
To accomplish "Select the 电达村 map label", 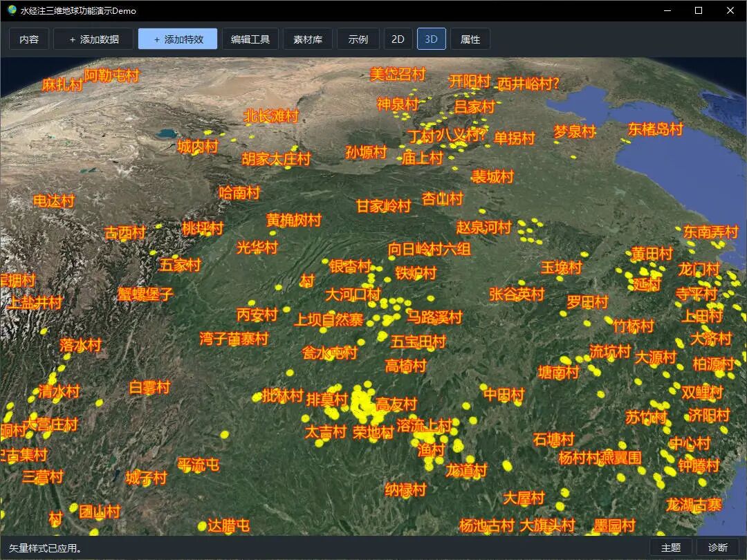I will (54, 200).
